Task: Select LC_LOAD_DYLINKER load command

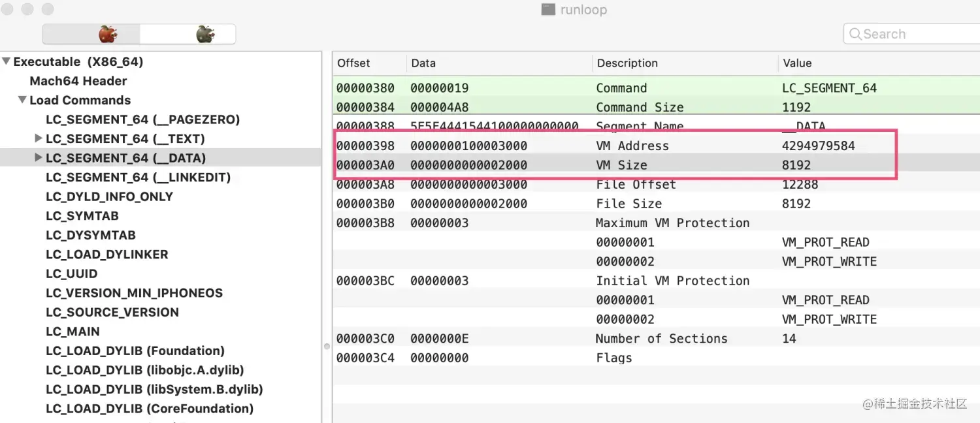Action: 107,255
